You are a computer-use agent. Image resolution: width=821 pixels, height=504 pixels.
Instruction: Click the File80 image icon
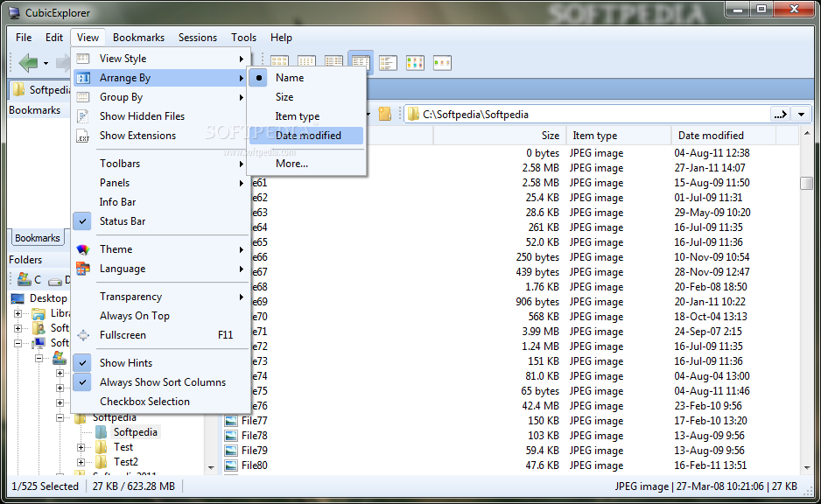pyautogui.click(x=231, y=465)
